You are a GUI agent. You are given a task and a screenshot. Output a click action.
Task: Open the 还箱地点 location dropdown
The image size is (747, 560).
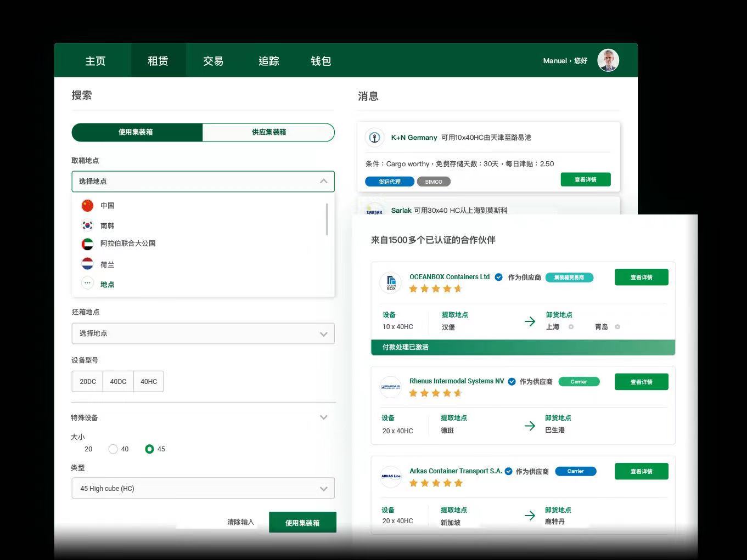[x=203, y=333]
